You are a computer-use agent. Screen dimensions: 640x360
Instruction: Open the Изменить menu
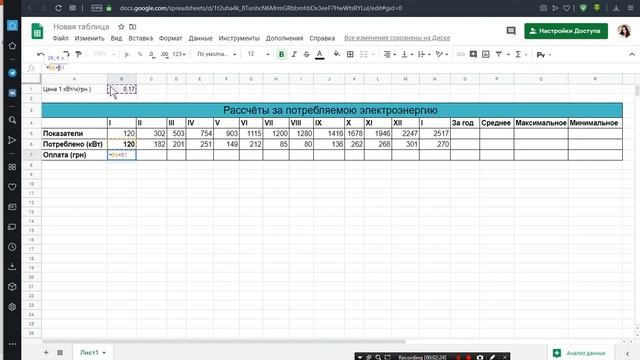(x=89, y=38)
